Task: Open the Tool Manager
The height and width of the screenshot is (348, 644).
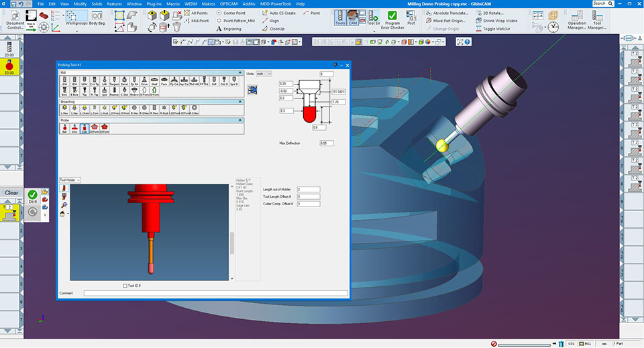Action: coord(601,20)
